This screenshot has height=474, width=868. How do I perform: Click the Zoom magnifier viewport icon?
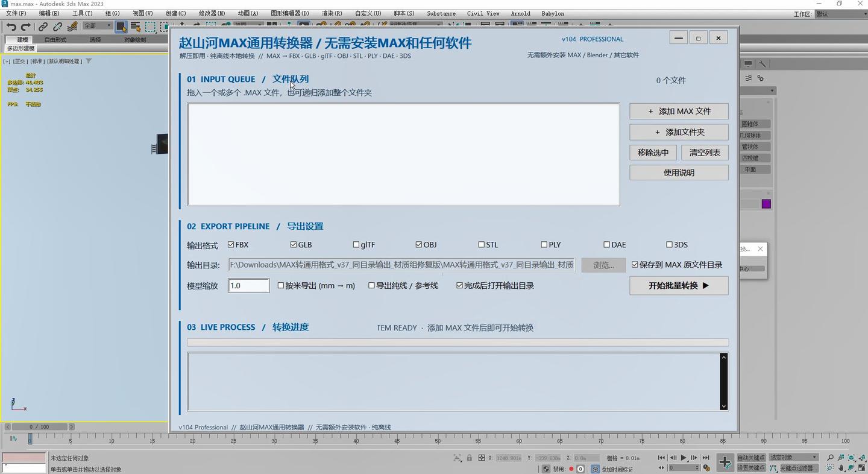(830, 458)
